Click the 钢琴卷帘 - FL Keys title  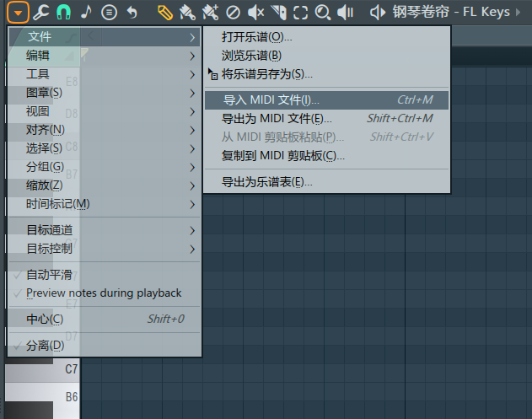click(x=451, y=12)
